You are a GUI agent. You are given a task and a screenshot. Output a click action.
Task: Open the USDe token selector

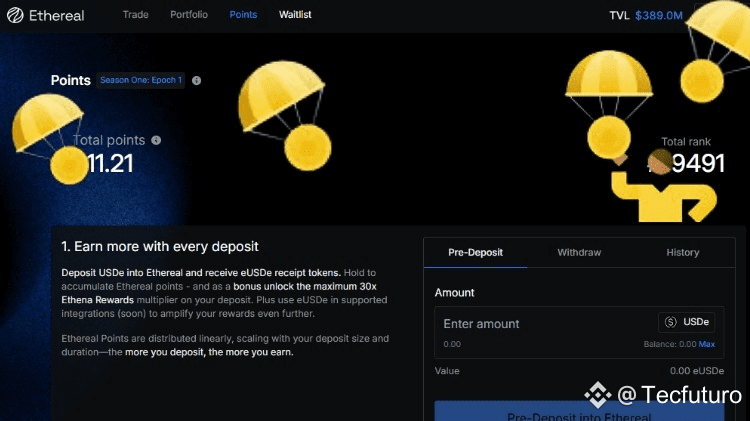686,322
